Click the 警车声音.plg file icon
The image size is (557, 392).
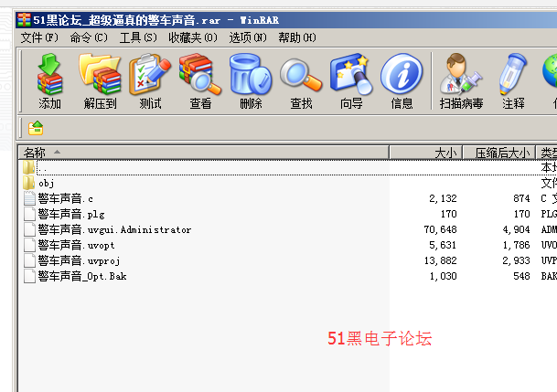pos(29,214)
